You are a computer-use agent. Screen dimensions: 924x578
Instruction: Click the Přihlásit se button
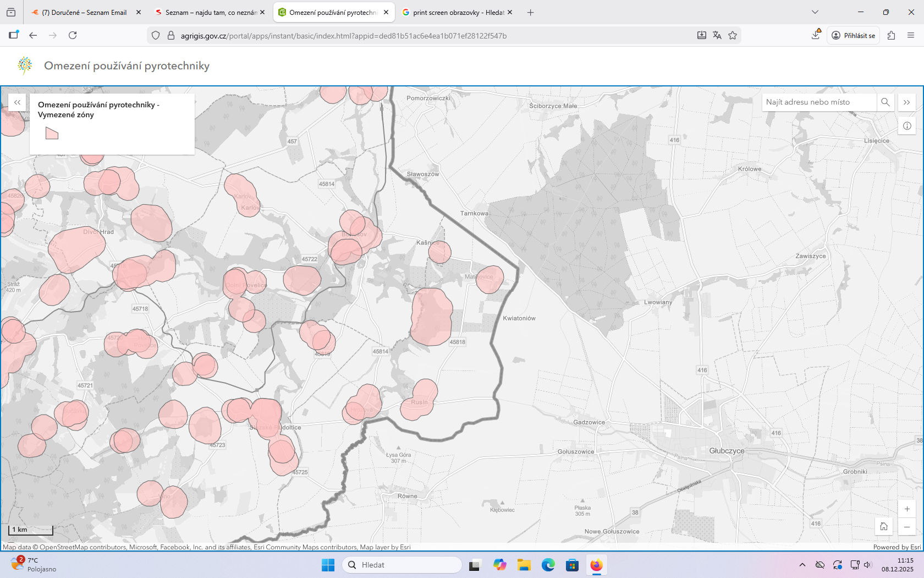point(853,35)
